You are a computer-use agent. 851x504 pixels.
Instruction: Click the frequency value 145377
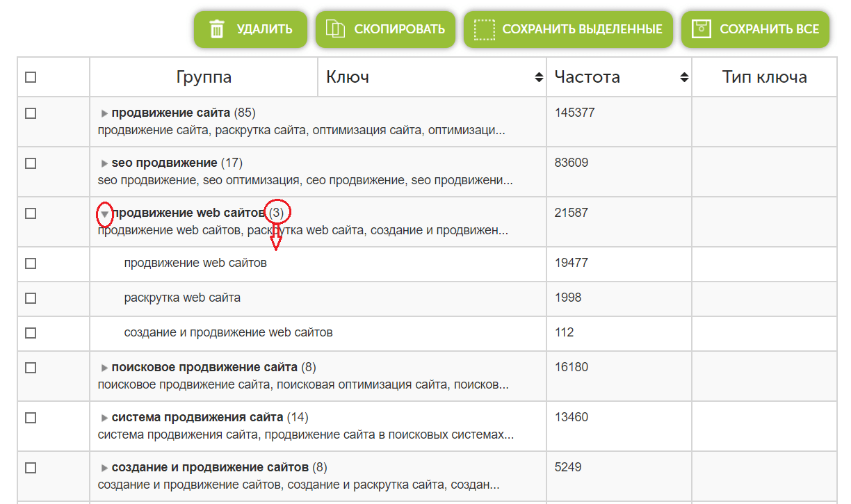point(575,113)
